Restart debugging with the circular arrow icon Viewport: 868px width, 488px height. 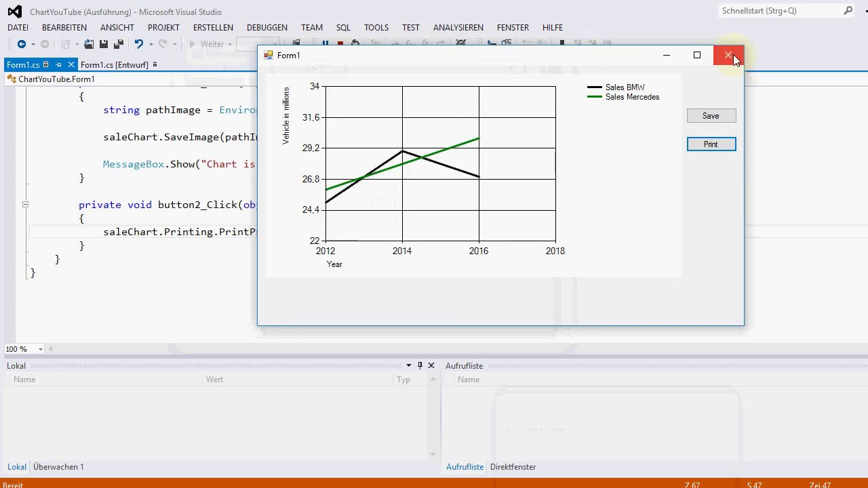[x=355, y=43]
